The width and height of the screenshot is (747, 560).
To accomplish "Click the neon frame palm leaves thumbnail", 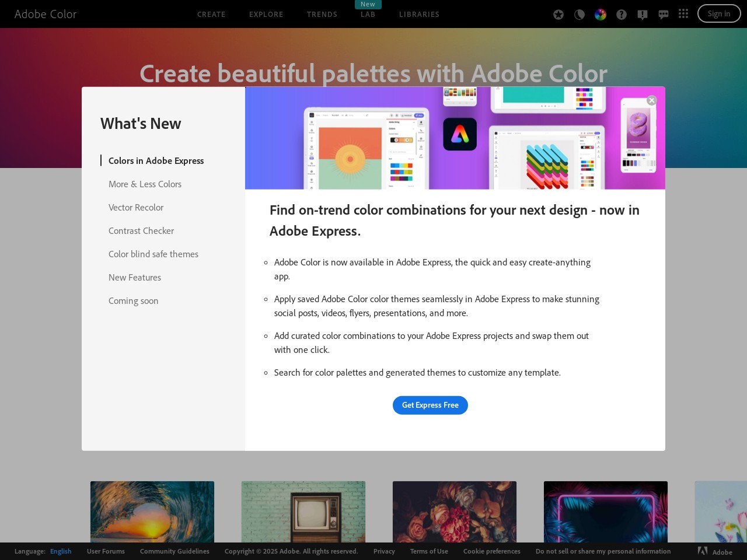I will click(605, 512).
